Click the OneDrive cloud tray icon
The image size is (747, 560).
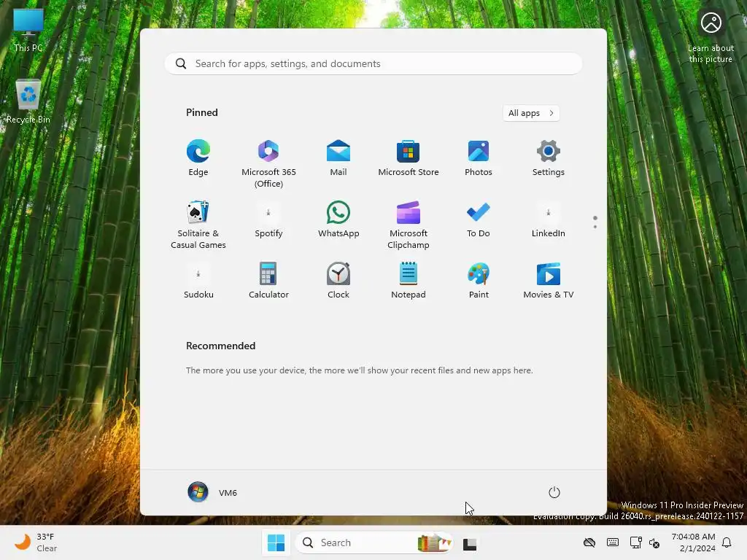(x=589, y=542)
